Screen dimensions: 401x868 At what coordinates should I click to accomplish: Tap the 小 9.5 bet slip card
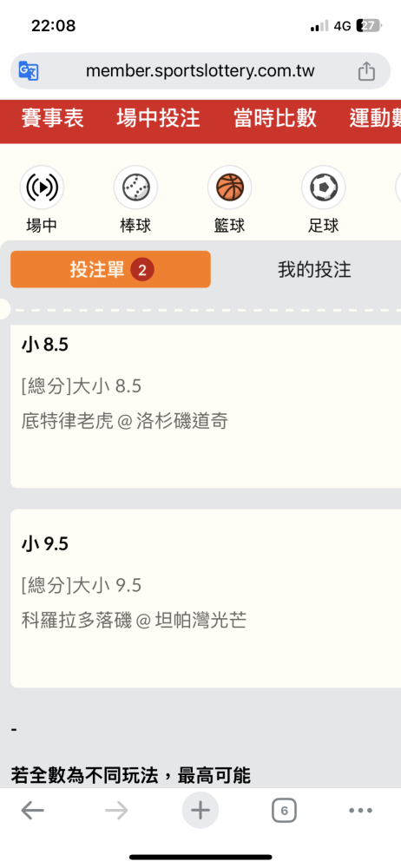click(x=206, y=598)
